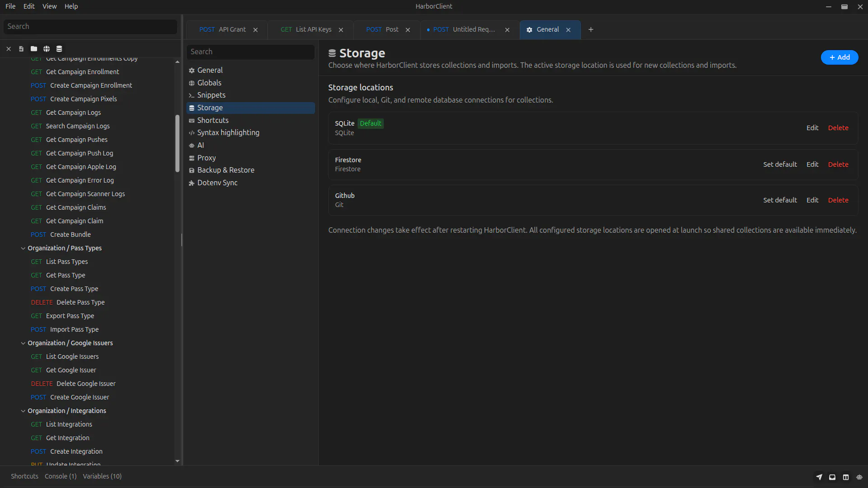Click the sidebar scrollbar down arrow
Viewport: 868px width, 488px height.
pyautogui.click(x=177, y=461)
